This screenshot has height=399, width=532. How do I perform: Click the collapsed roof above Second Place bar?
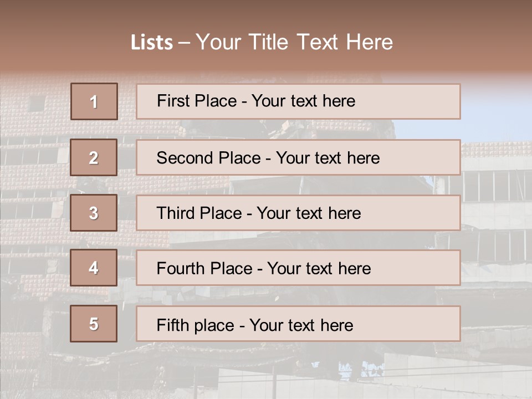[288, 129]
